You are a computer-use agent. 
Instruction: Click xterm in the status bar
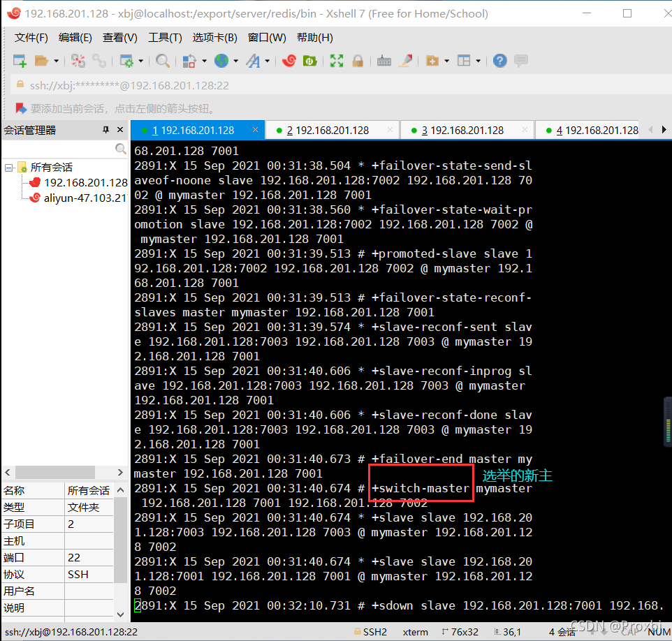click(x=416, y=632)
